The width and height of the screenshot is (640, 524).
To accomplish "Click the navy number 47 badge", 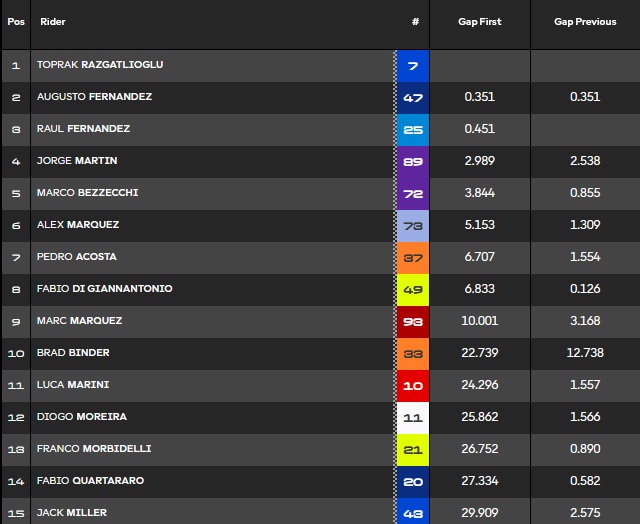I will click(x=413, y=98).
